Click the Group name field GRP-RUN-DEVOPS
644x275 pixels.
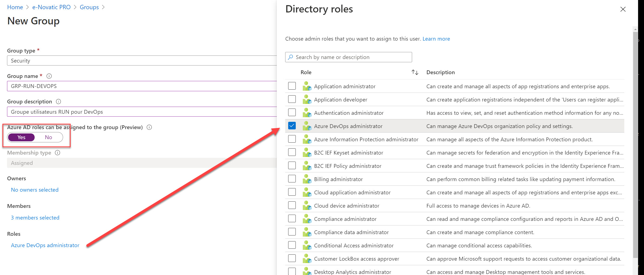(142, 86)
